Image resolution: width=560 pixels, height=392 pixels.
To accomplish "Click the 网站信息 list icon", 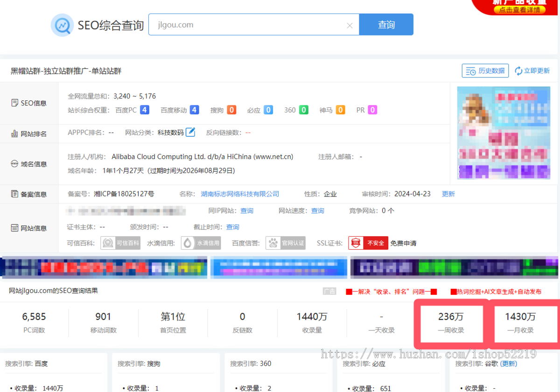I will click(x=15, y=228).
